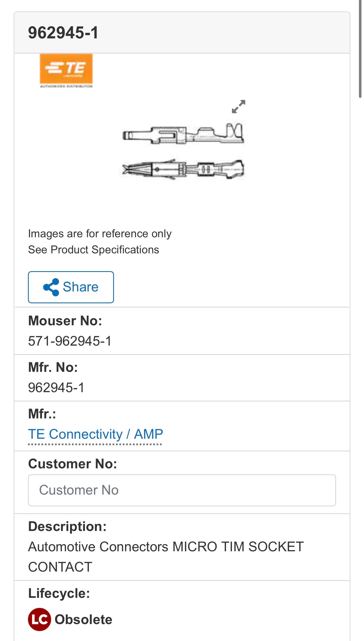The width and height of the screenshot is (364, 641).
Task: Click the Mfr.: label
Action: pyautogui.click(x=42, y=414)
